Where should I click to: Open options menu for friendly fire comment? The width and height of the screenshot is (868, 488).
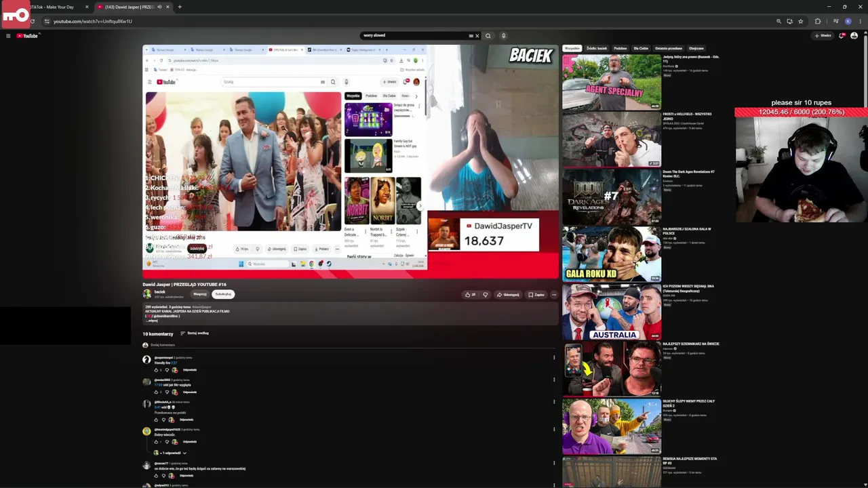(x=554, y=358)
